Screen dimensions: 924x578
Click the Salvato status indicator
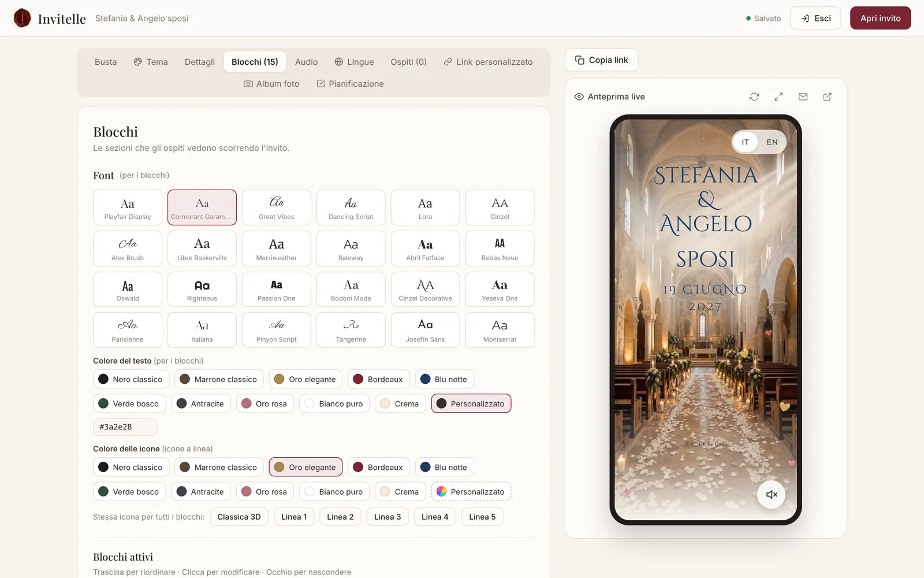pos(763,18)
